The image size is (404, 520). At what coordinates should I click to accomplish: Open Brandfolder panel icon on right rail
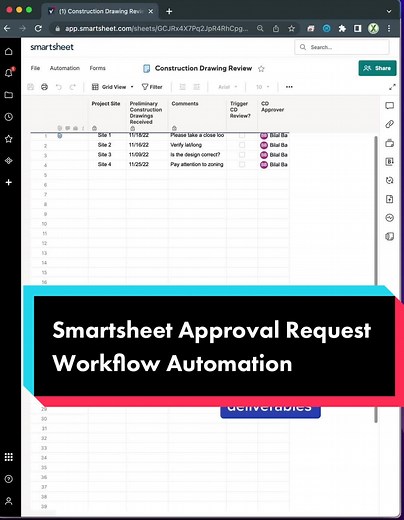point(389,162)
